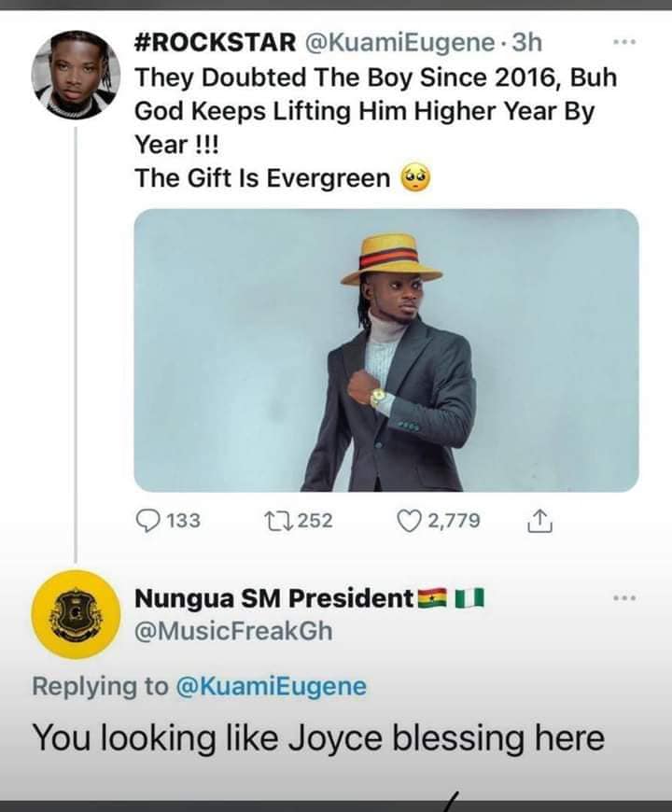Click the 252 retweets count

point(315,521)
